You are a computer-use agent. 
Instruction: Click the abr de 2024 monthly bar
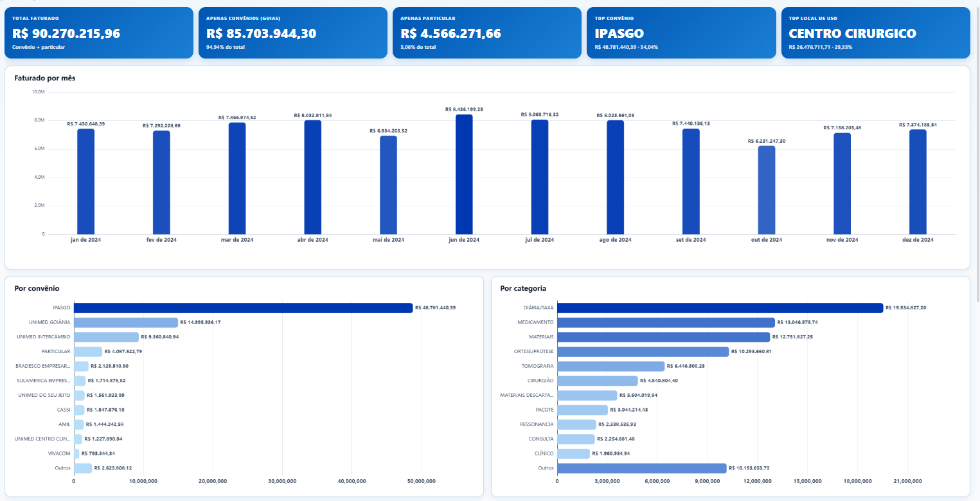coord(313,177)
